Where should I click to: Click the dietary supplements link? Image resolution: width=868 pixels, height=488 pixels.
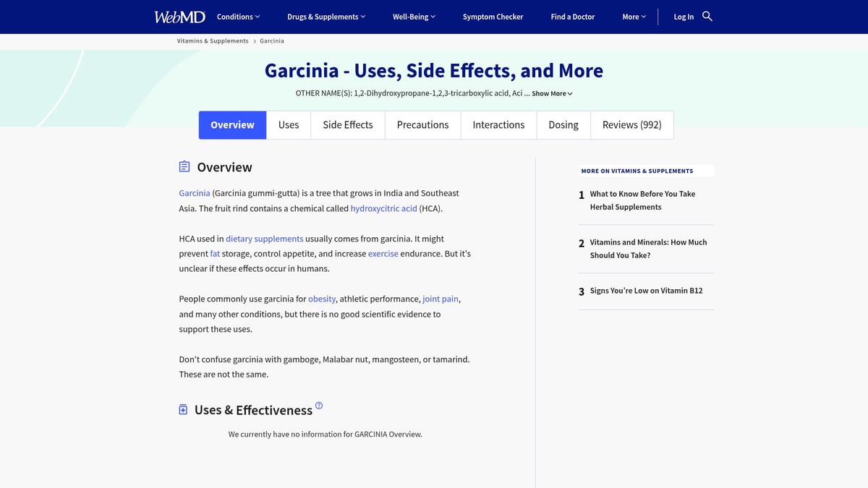264,239
